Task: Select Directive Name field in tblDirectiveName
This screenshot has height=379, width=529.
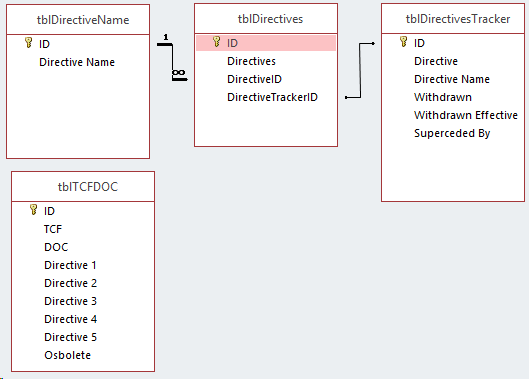Action: coord(77,62)
